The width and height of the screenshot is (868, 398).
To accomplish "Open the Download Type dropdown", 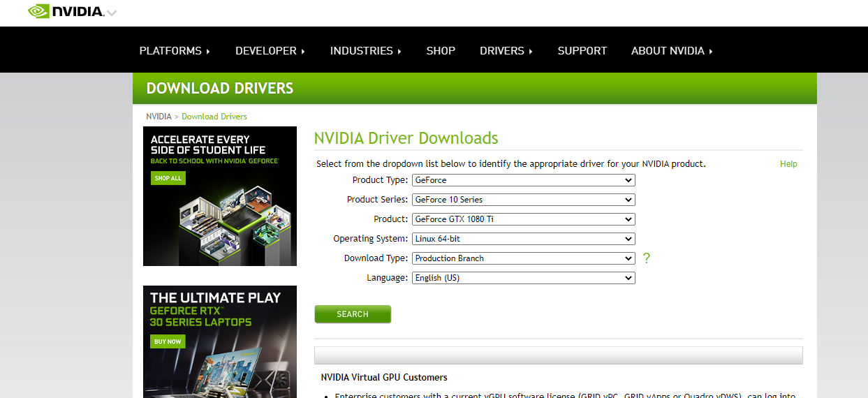I will point(524,258).
